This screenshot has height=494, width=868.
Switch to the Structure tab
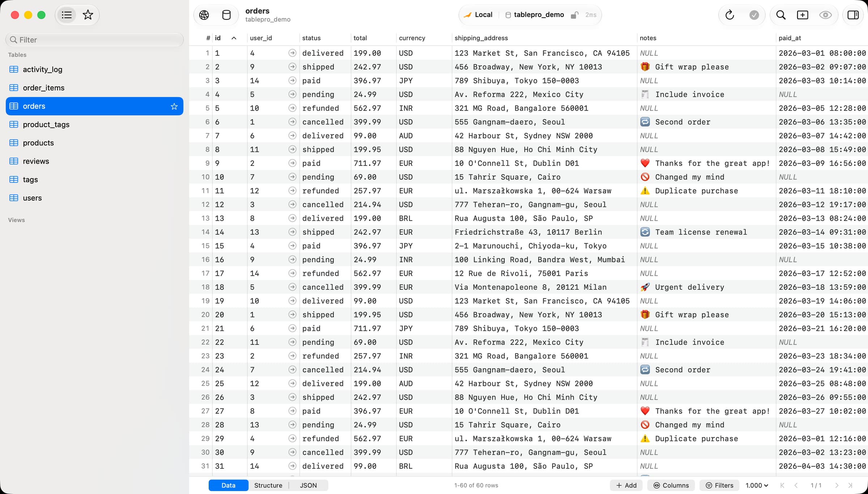[268, 485]
